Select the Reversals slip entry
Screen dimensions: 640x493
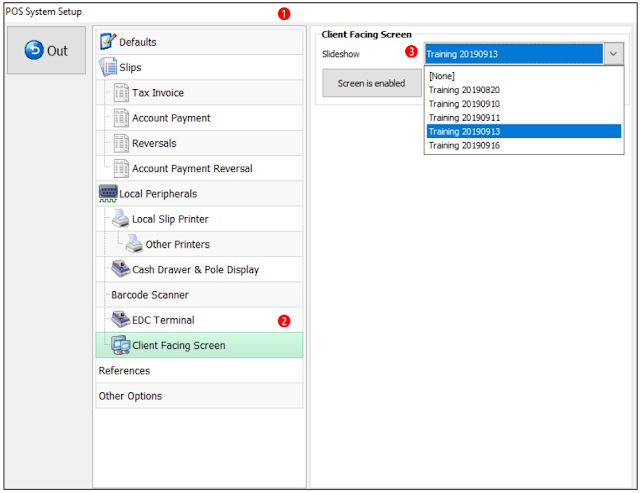click(200, 143)
